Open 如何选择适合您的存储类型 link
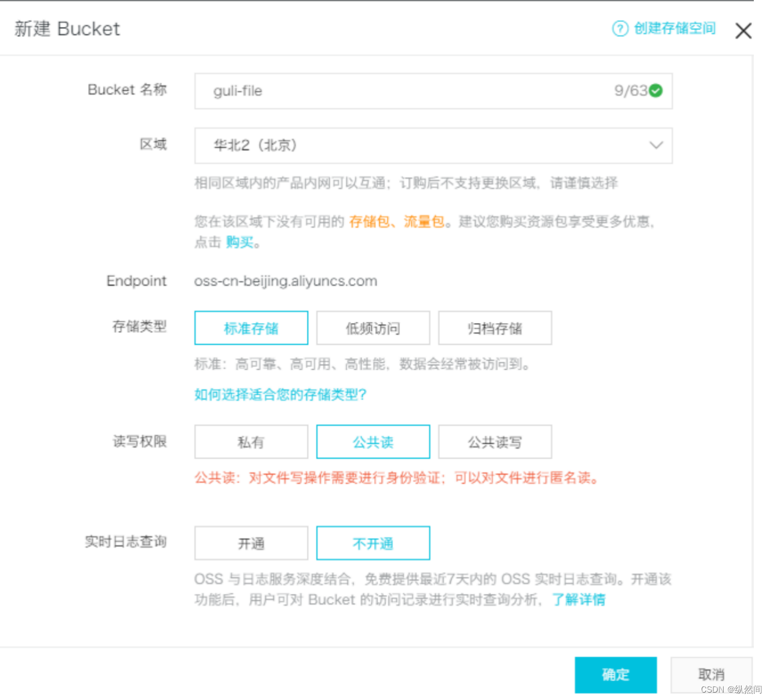Screen dimensions: 771x700 point(281,394)
